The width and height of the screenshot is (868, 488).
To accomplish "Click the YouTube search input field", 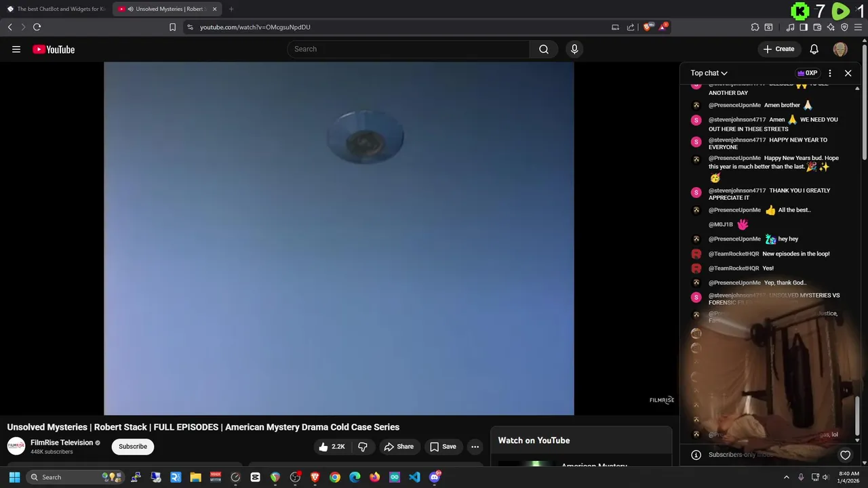I will [x=409, y=49].
